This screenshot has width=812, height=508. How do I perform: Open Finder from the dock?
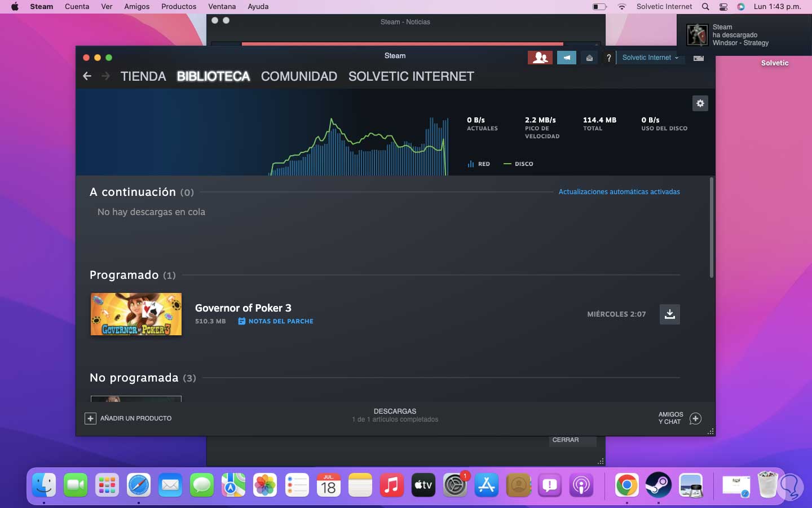click(44, 484)
